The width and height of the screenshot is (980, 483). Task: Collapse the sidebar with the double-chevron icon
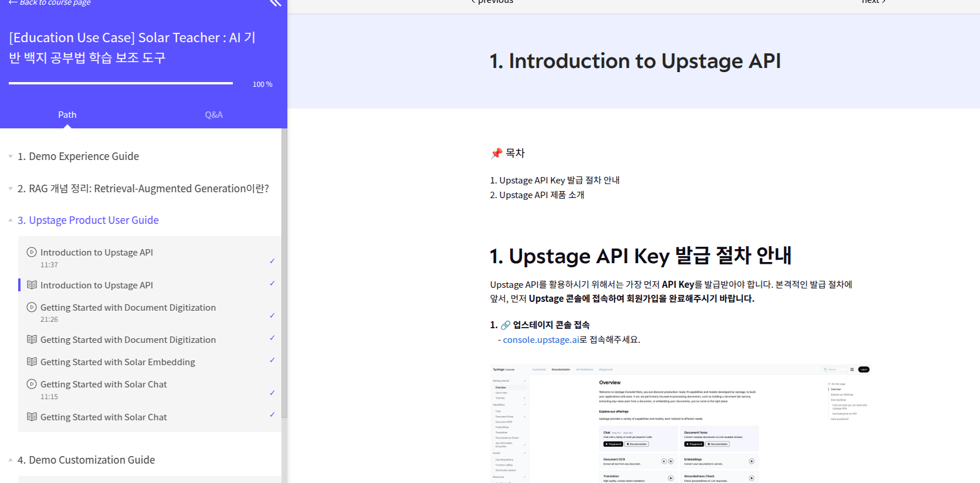click(x=275, y=3)
